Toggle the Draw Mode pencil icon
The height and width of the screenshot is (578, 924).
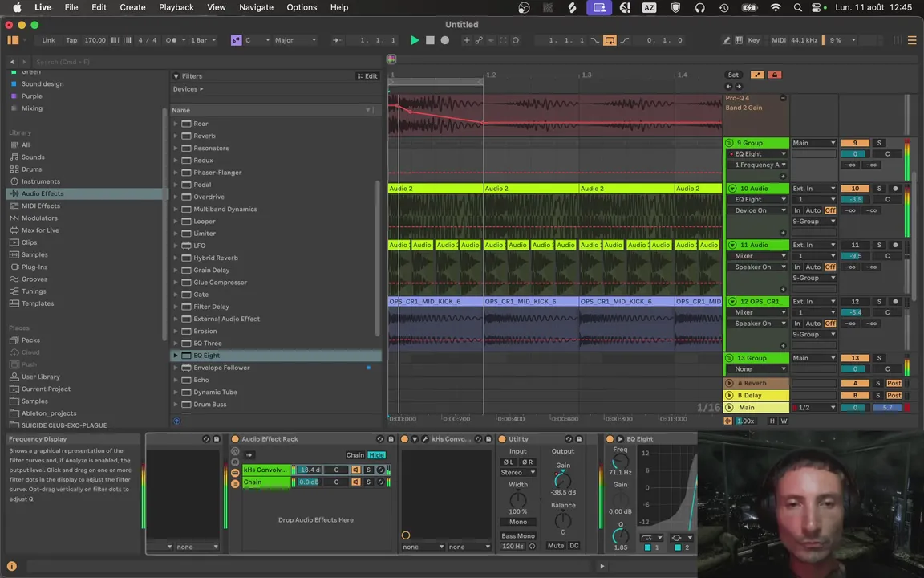(x=727, y=40)
